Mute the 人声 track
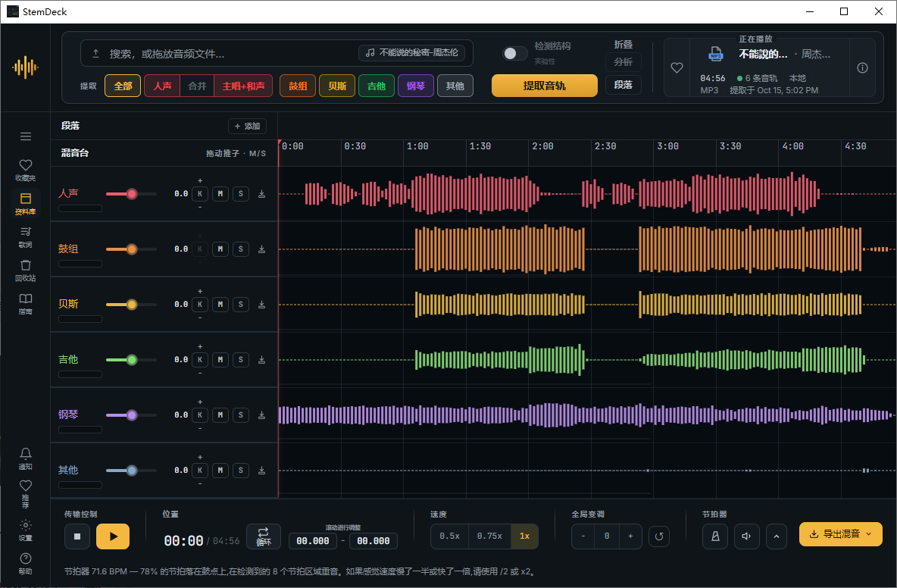 (220, 194)
